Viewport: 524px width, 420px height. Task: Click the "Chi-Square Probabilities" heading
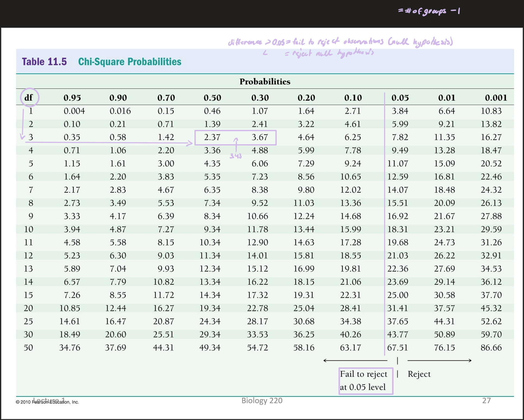click(130, 62)
